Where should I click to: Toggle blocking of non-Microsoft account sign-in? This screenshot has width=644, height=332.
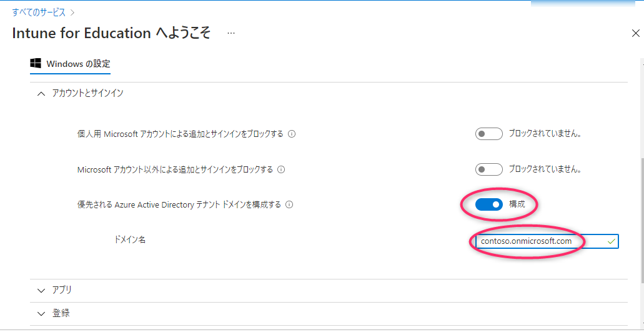coord(488,169)
